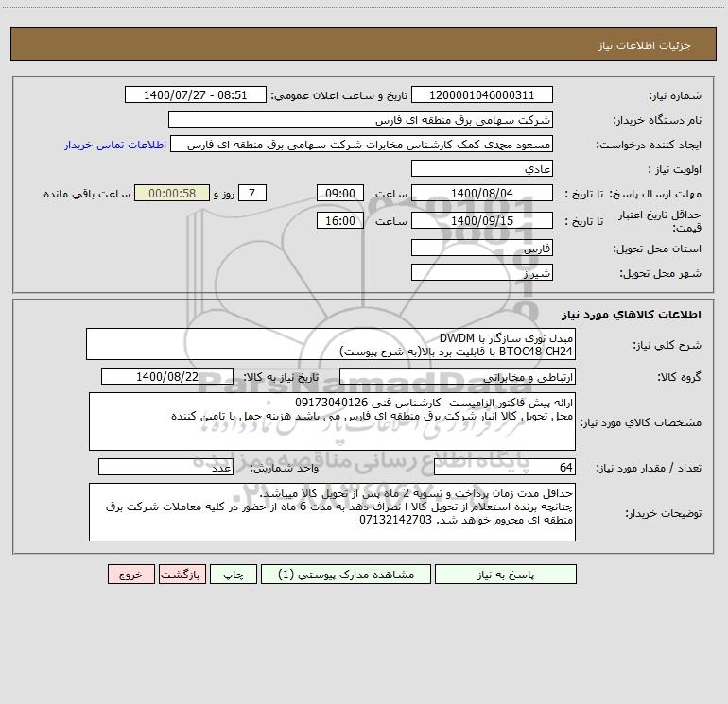Select the need number field 1200001046000311
The height and width of the screenshot is (704, 728).
click(x=482, y=94)
